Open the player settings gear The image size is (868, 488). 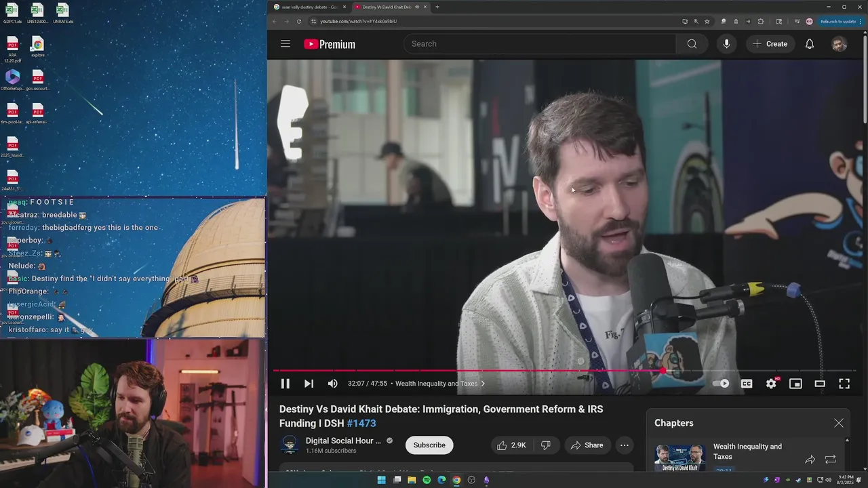coord(771,384)
